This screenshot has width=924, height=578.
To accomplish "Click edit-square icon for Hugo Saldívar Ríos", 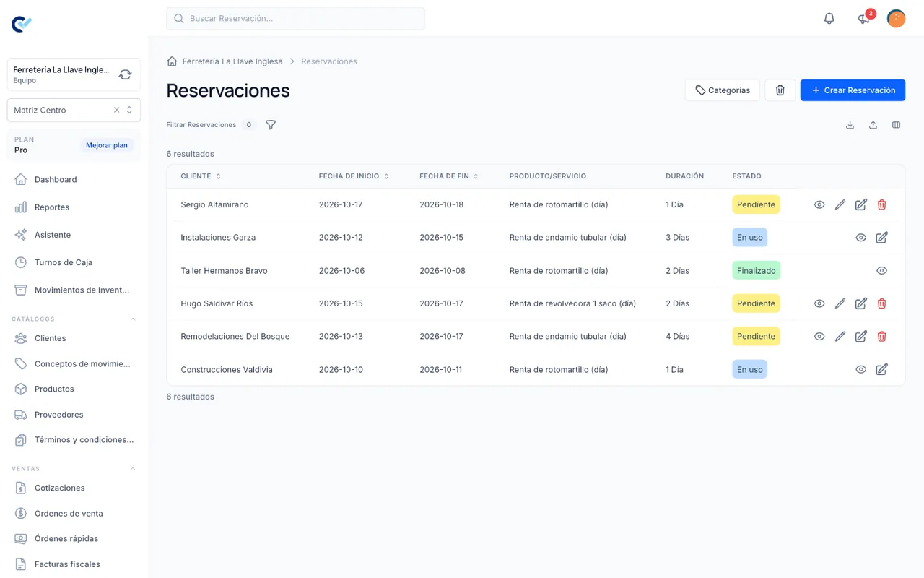I will (860, 303).
